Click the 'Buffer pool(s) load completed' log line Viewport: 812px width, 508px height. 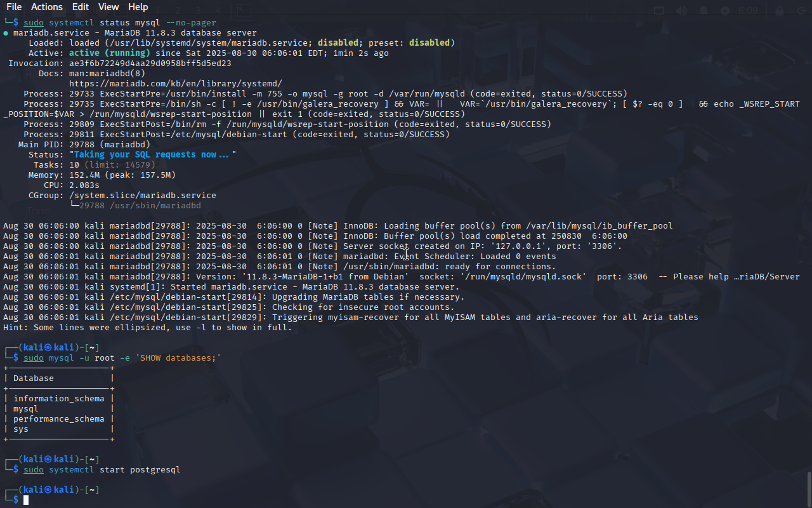click(315, 236)
